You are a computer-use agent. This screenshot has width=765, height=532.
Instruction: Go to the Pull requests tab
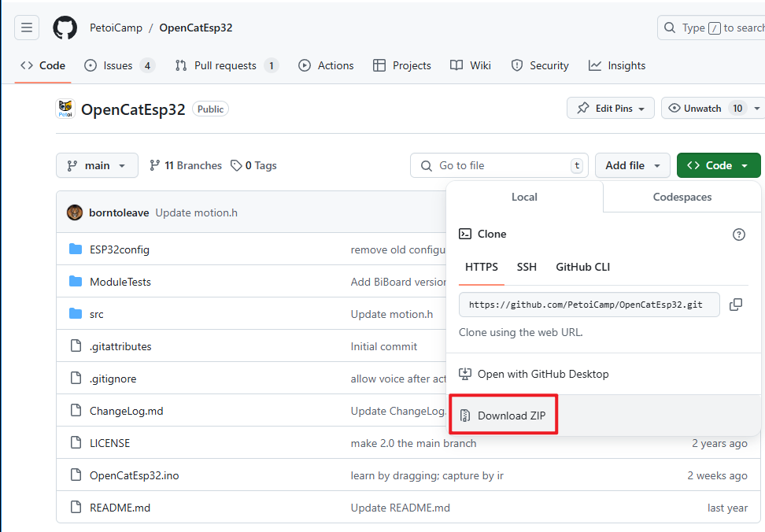click(x=227, y=66)
